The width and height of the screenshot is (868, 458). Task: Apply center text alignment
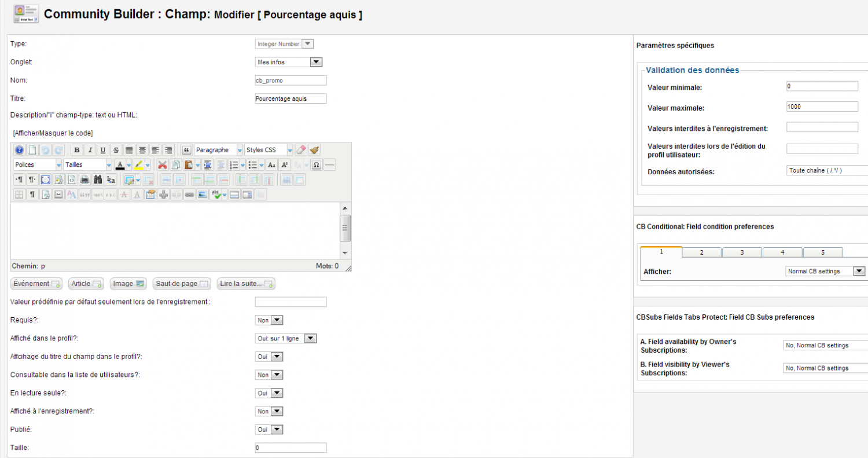(142, 150)
